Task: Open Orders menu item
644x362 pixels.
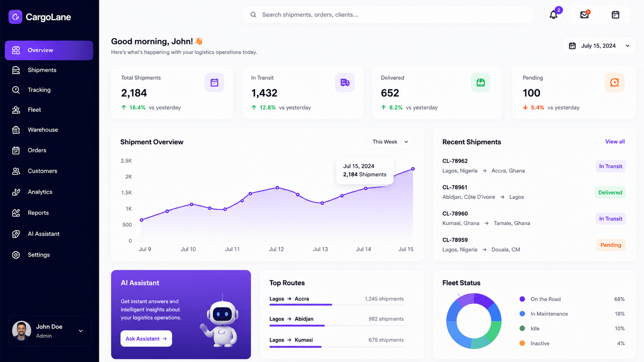Action: coord(49,150)
